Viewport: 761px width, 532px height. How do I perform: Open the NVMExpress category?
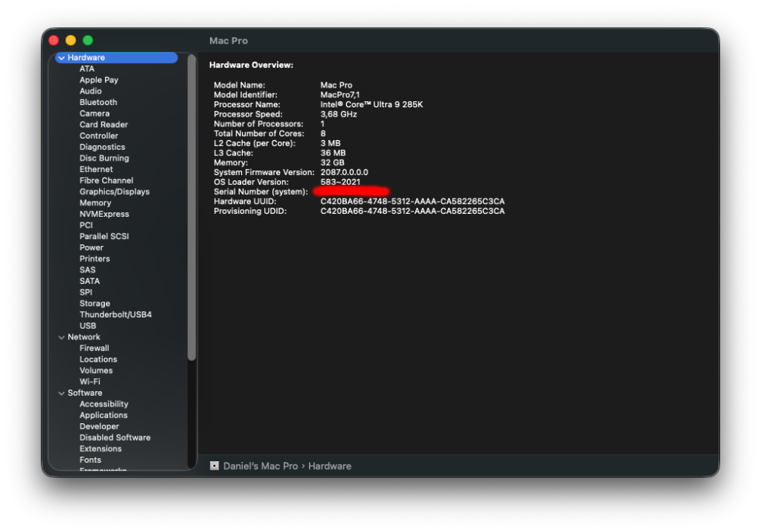(104, 214)
